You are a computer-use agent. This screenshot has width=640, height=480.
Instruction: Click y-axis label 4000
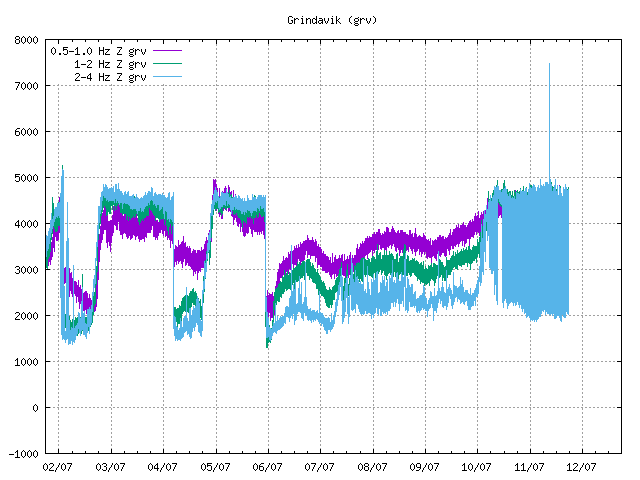click(x=26, y=224)
